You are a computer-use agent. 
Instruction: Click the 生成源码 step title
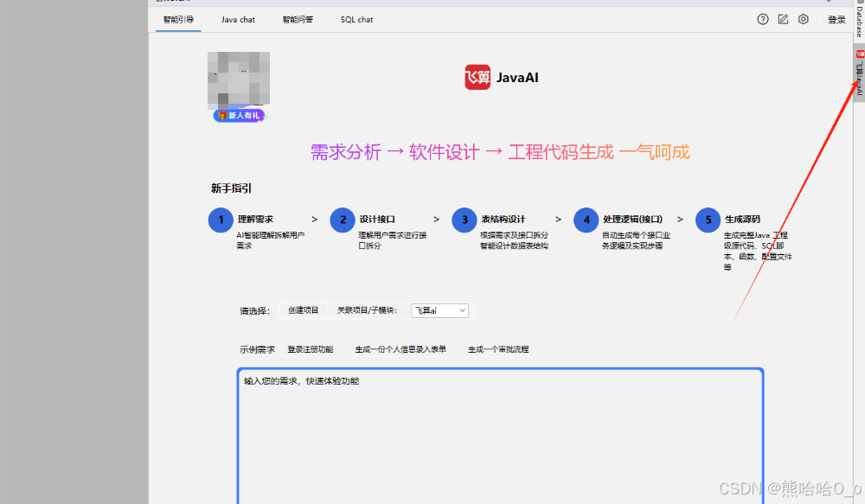pos(742,219)
